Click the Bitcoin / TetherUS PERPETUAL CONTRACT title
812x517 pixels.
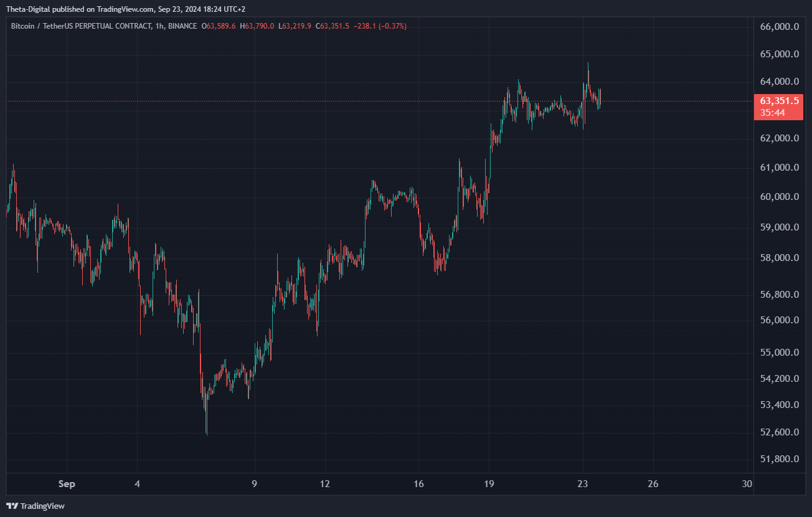[x=81, y=26]
